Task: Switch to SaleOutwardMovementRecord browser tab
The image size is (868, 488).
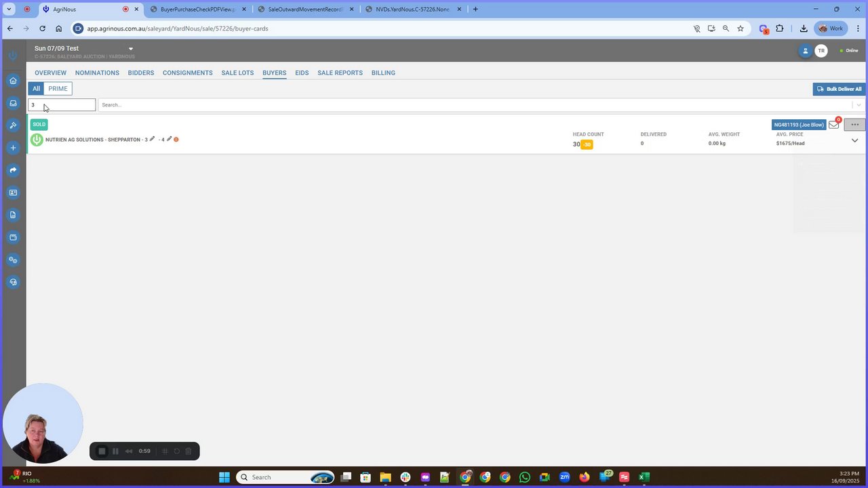Action: 306,9
